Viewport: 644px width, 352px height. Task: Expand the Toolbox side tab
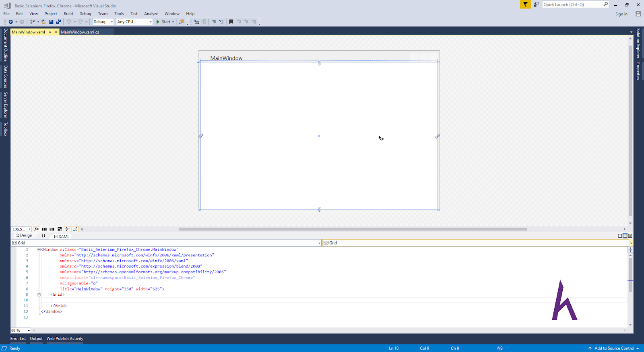coord(6,129)
